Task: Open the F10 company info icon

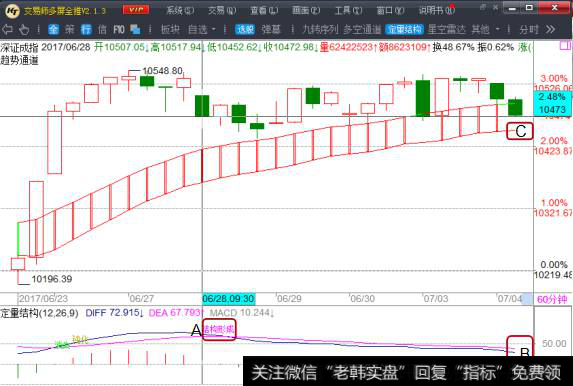Action: point(119,29)
